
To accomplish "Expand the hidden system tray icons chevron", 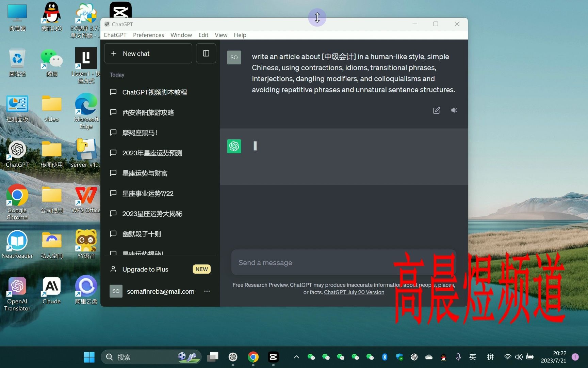I will [296, 357].
